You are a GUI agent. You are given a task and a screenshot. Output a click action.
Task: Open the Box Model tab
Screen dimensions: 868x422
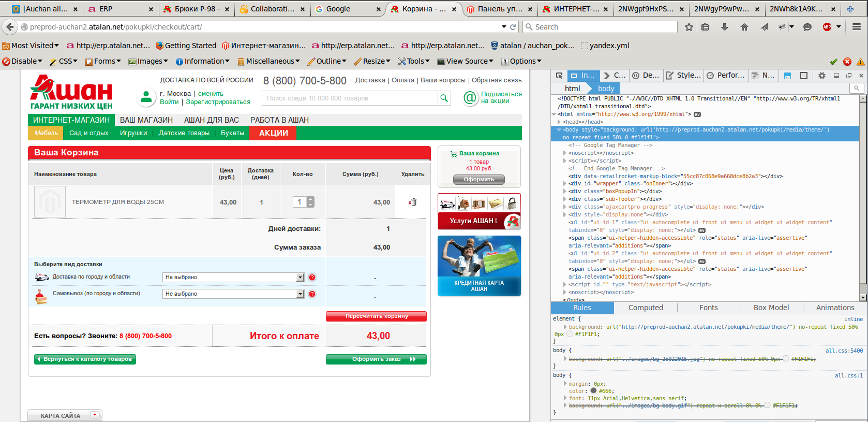coord(771,308)
